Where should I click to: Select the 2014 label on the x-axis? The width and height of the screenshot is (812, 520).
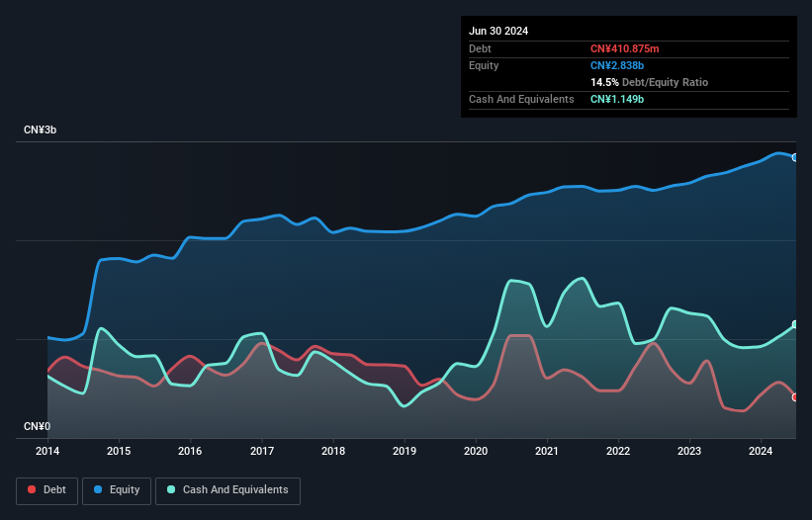[x=47, y=452]
